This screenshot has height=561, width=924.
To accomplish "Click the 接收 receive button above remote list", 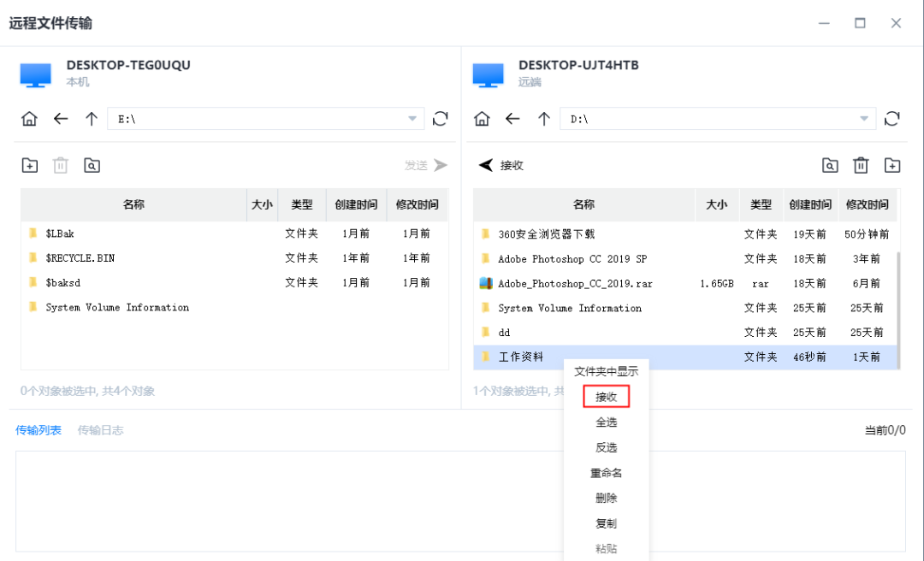I will pos(501,166).
